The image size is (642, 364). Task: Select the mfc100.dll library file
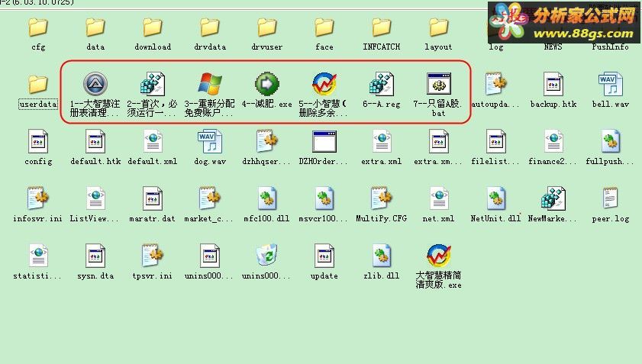pos(267,198)
